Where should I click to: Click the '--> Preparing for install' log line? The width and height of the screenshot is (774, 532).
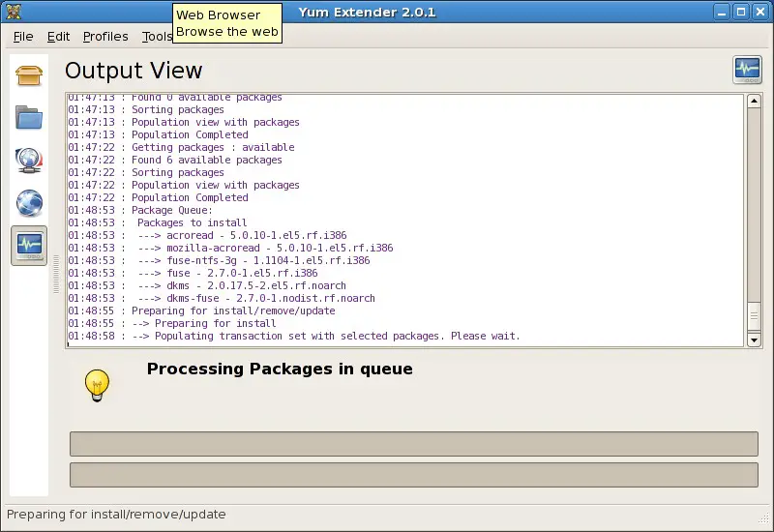pos(172,323)
